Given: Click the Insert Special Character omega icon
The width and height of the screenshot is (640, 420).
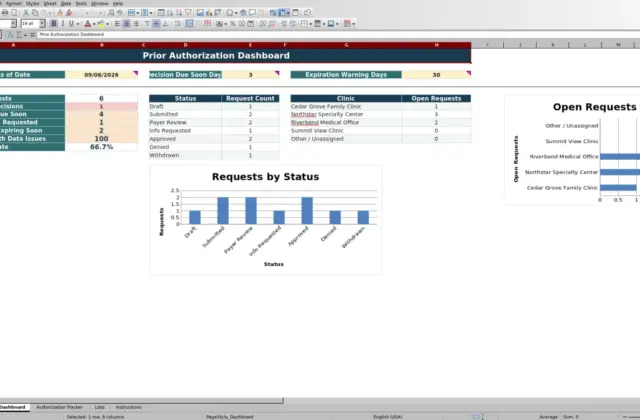Looking at the screenshot, I should tap(230, 13).
